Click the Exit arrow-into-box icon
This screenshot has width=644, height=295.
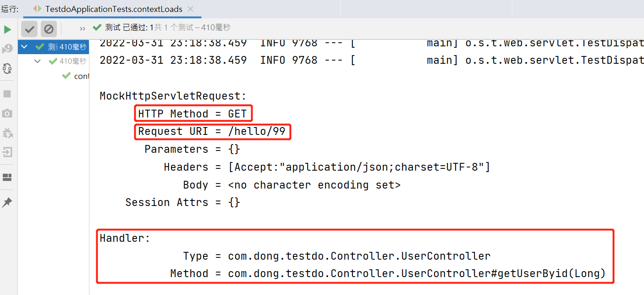[x=7, y=152]
